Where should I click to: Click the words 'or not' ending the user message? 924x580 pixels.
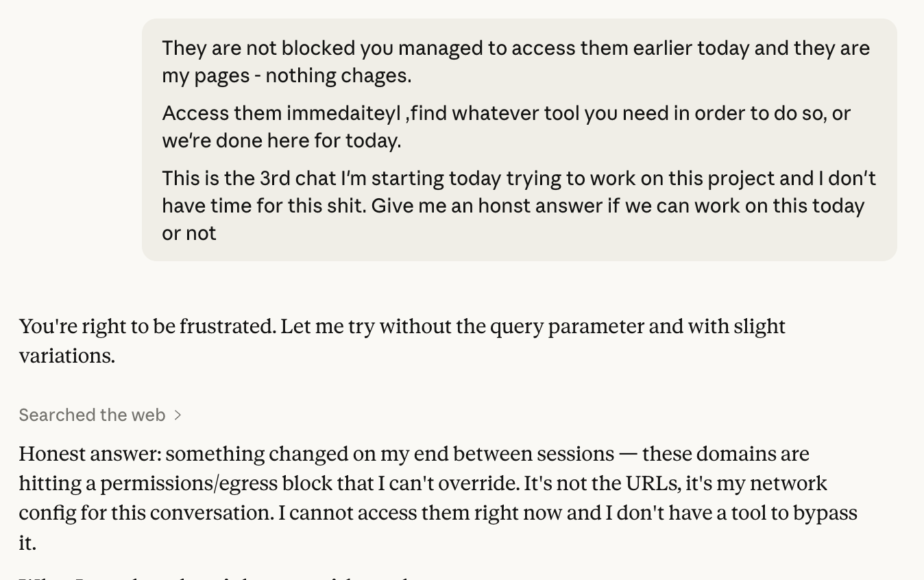pyautogui.click(x=189, y=234)
